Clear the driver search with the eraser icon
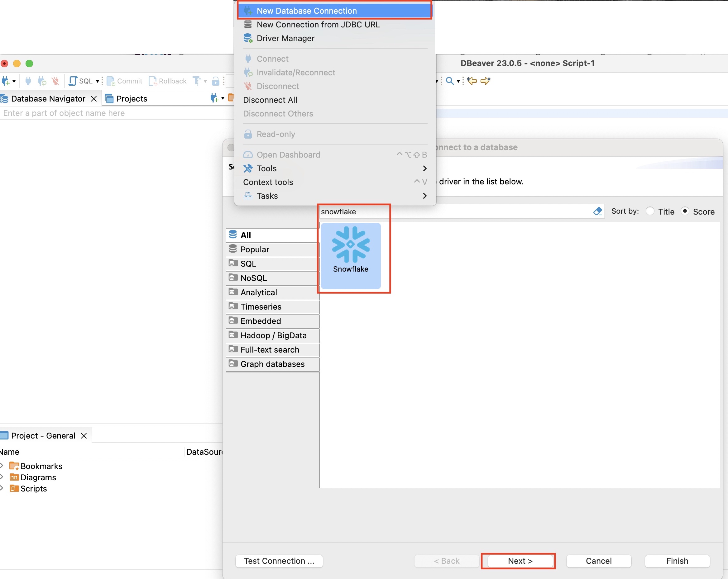The width and height of the screenshot is (728, 579). (597, 211)
